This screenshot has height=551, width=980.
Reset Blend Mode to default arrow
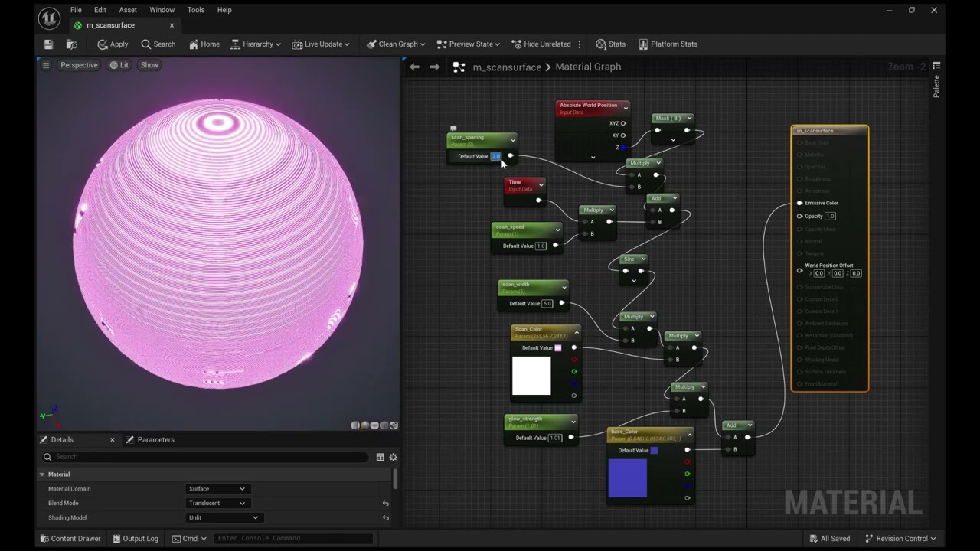pos(385,504)
